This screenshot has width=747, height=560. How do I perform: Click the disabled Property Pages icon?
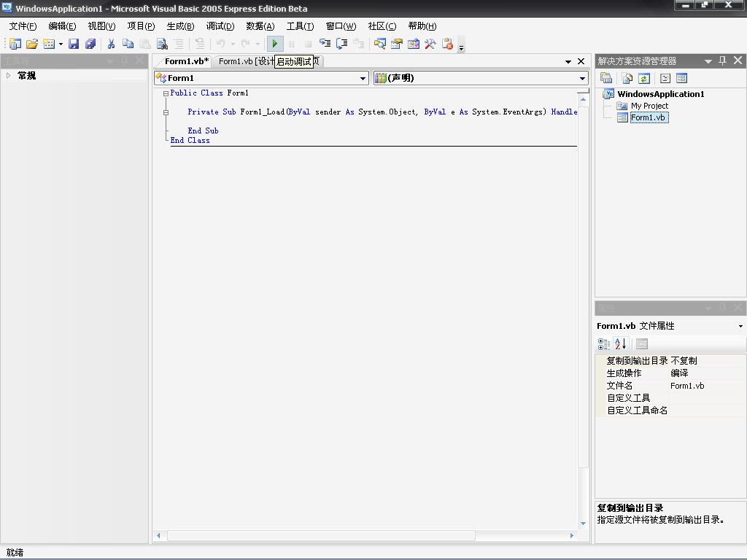642,344
